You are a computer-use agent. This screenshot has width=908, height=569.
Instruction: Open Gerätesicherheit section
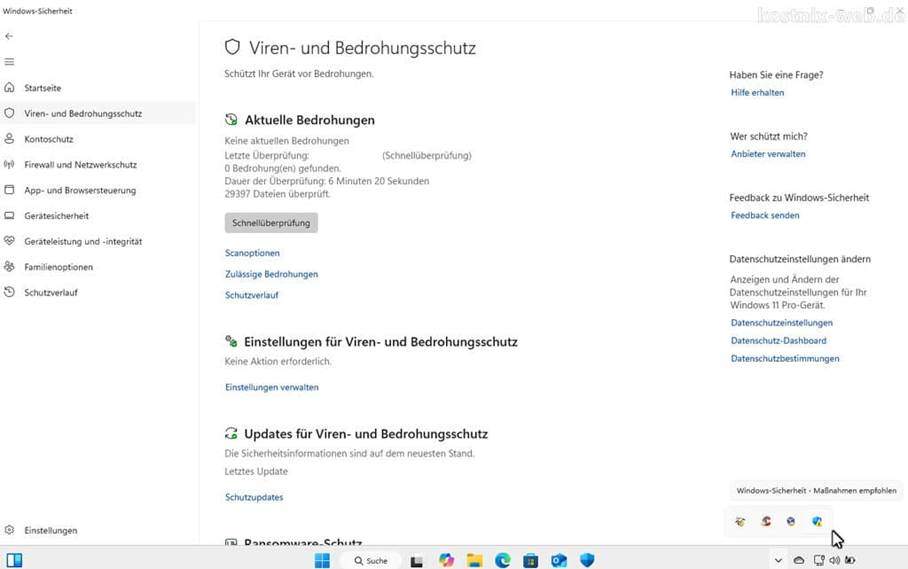56,216
